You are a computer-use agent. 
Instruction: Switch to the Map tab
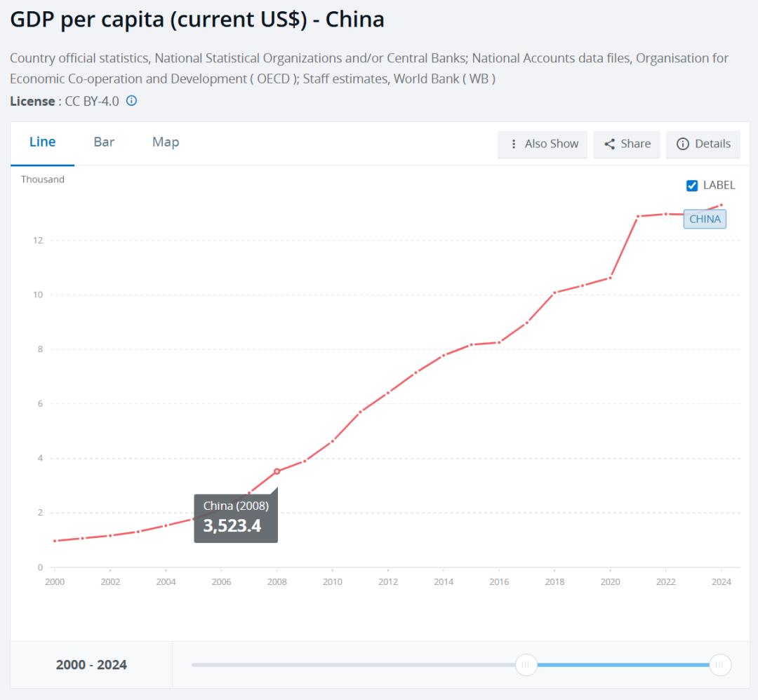coord(166,142)
